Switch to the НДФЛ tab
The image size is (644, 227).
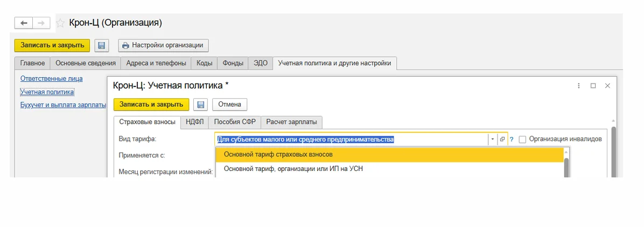click(194, 121)
